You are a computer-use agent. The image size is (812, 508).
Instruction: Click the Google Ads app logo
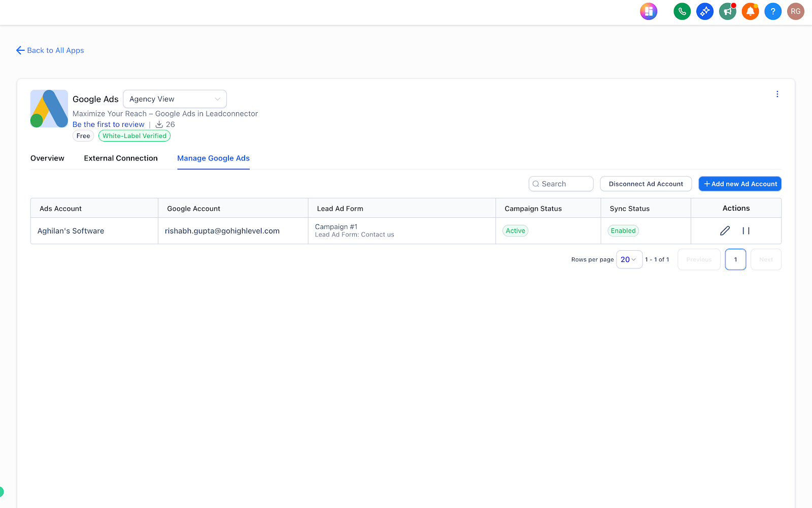pos(49,109)
